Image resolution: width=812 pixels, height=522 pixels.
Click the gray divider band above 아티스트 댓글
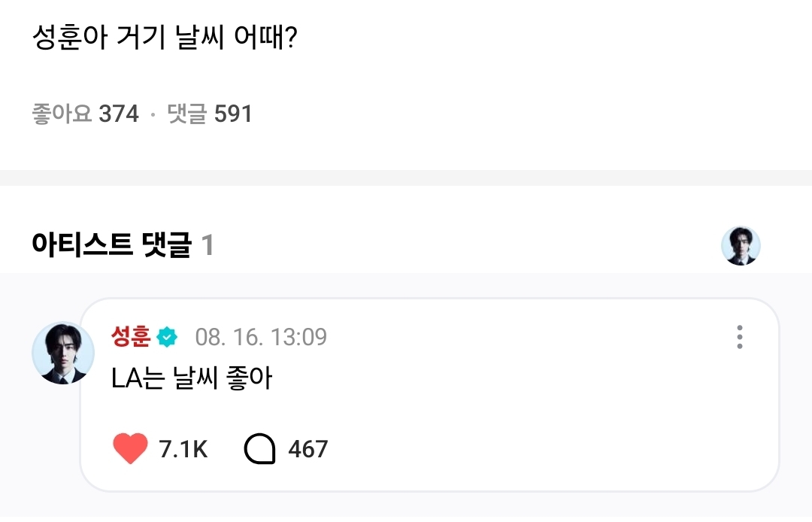coord(406,178)
